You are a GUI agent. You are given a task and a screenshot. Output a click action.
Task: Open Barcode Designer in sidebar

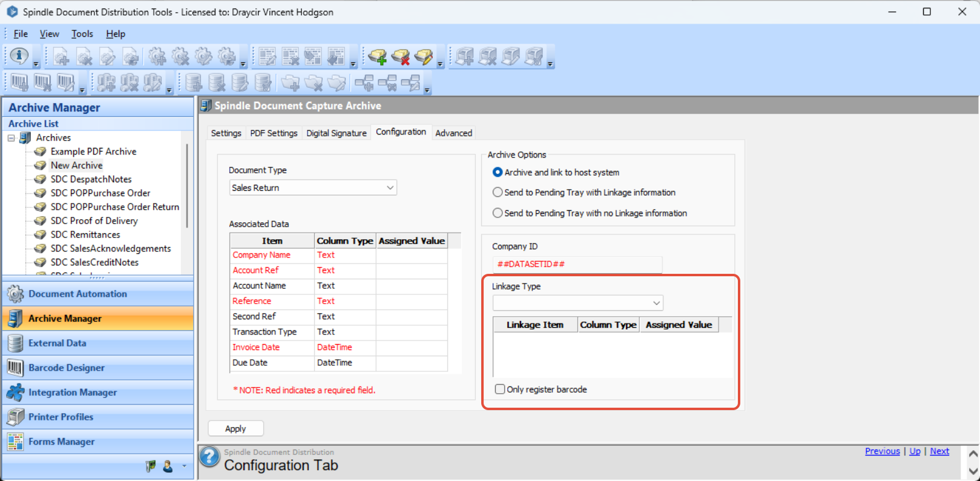(x=98, y=368)
